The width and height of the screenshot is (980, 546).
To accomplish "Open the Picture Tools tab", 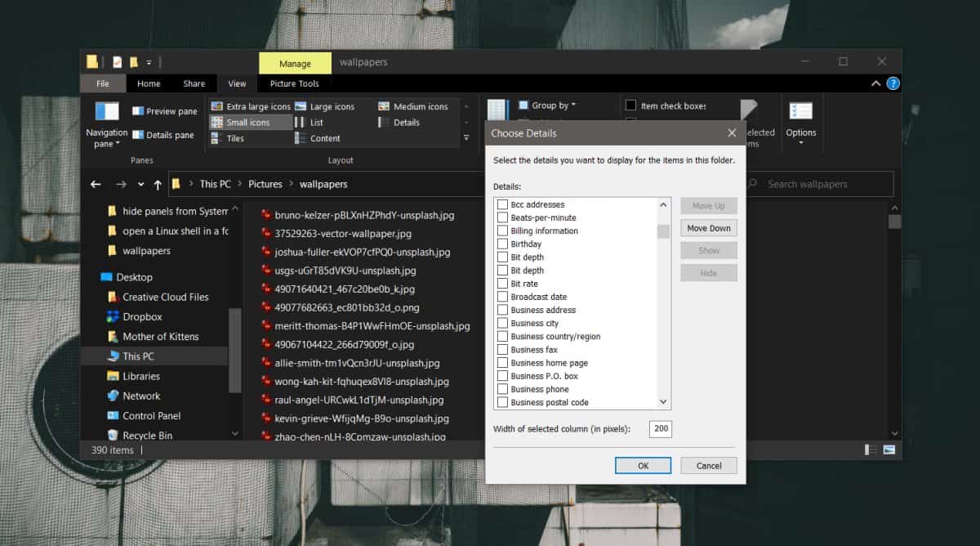I will [x=294, y=83].
